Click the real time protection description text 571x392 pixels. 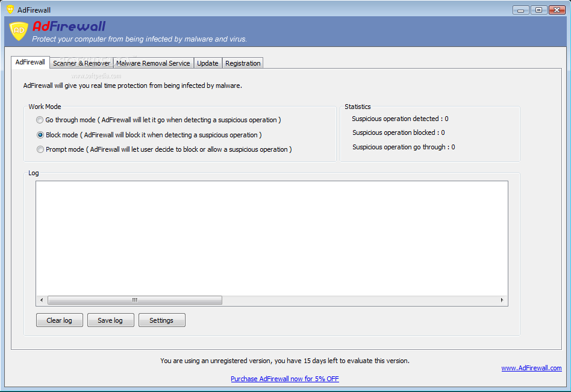tap(133, 86)
